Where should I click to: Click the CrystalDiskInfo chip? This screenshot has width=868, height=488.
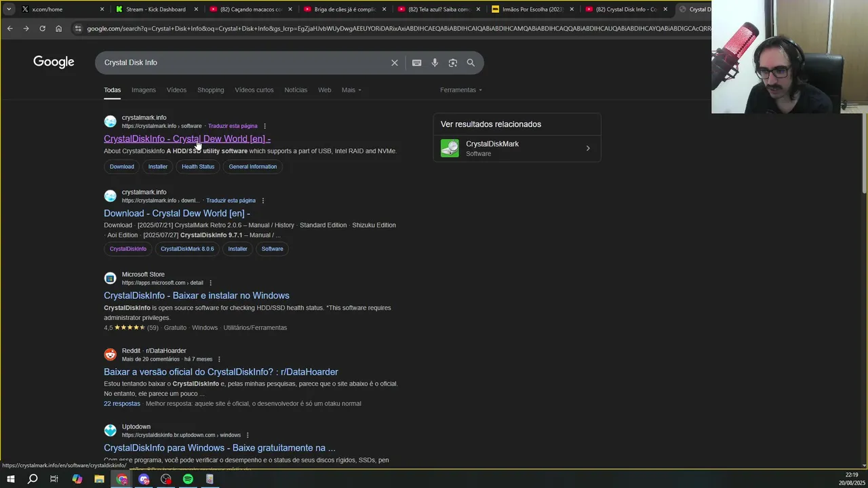pos(128,249)
